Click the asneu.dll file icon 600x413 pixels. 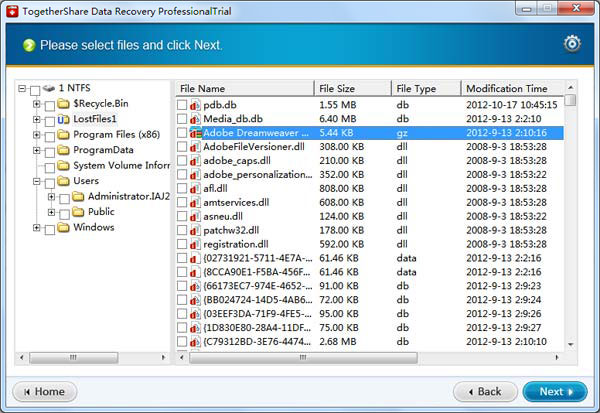195,216
